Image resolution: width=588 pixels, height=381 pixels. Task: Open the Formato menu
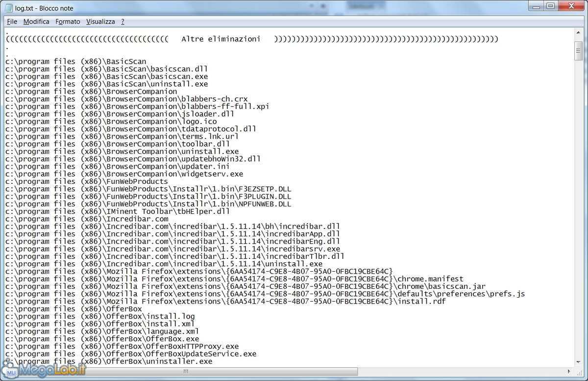coord(68,22)
